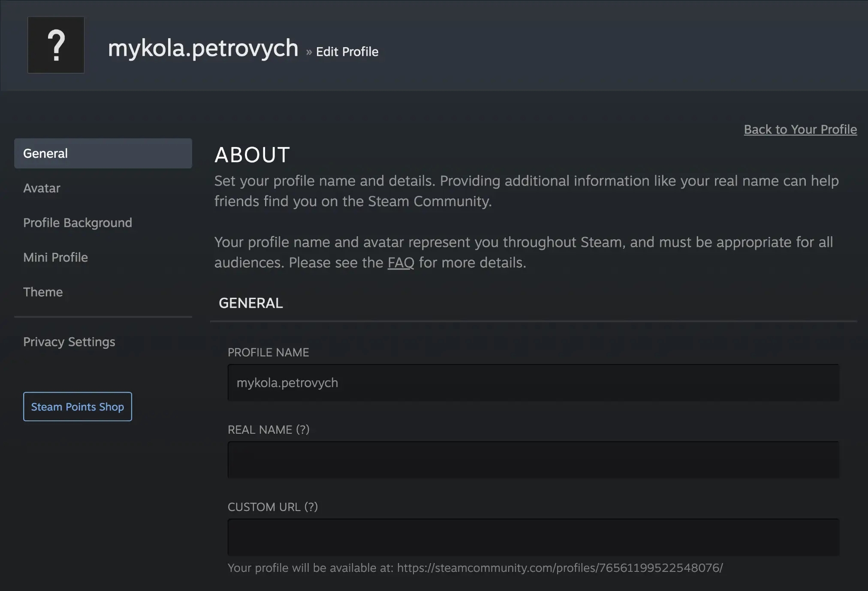Screen dimensions: 868x591
Task: Switch to the Profile Background section
Action: click(x=78, y=223)
